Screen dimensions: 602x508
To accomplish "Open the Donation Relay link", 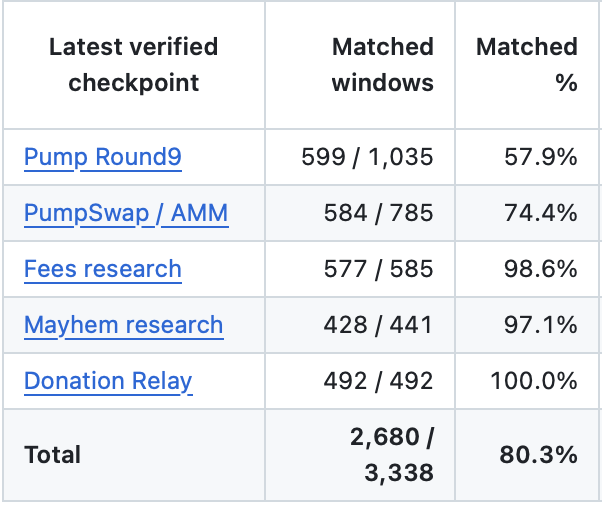I will [x=108, y=381].
